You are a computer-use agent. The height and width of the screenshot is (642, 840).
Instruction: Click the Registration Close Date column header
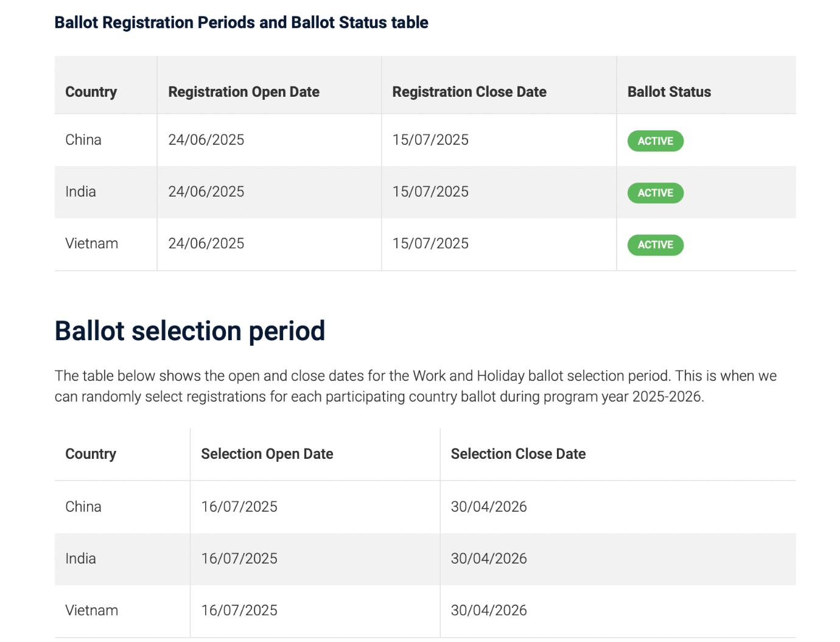click(469, 92)
